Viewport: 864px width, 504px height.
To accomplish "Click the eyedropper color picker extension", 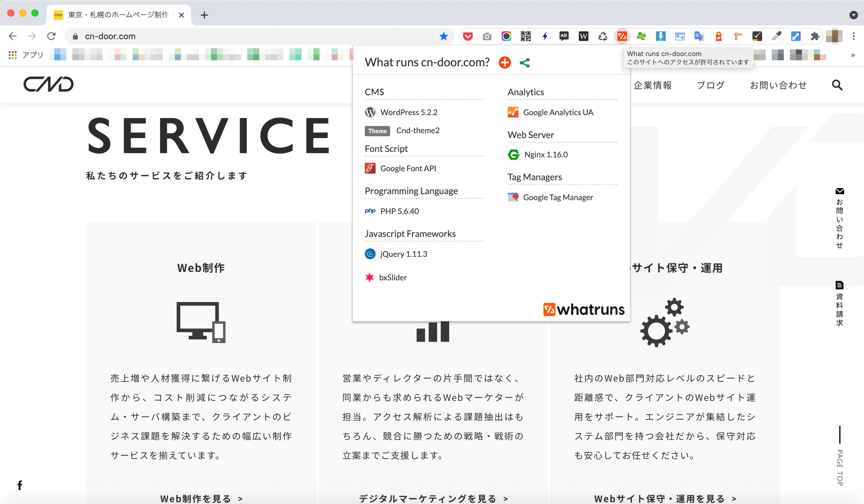I will click(x=776, y=36).
